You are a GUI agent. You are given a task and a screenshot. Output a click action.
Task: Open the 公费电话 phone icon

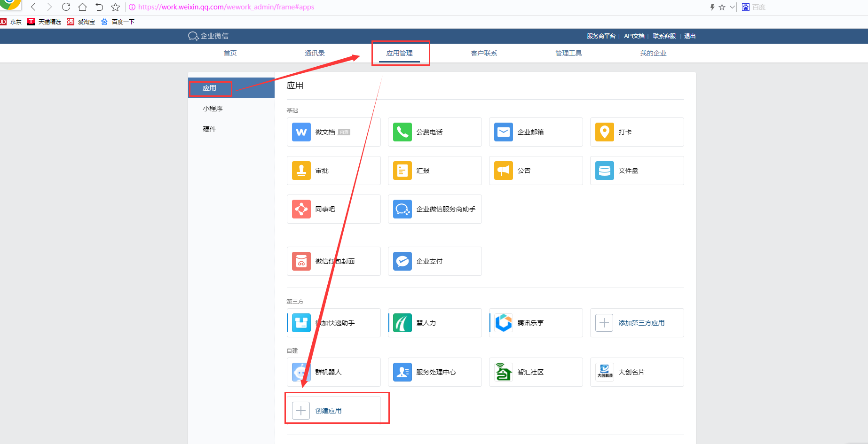tap(402, 132)
